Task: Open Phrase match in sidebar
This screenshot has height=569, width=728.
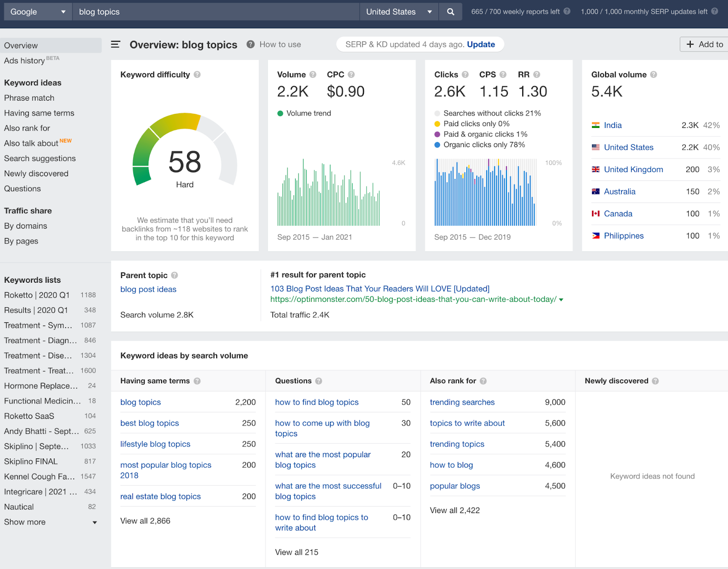Action: [x=29, y=98]
